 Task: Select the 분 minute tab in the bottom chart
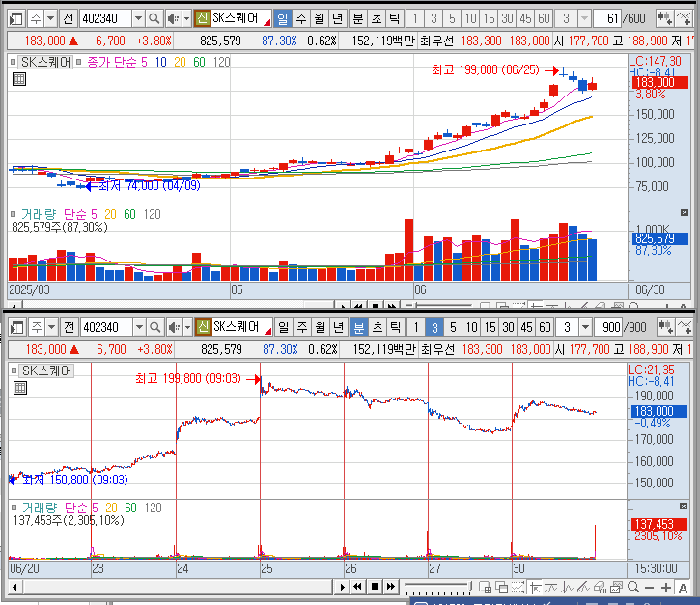359,327
